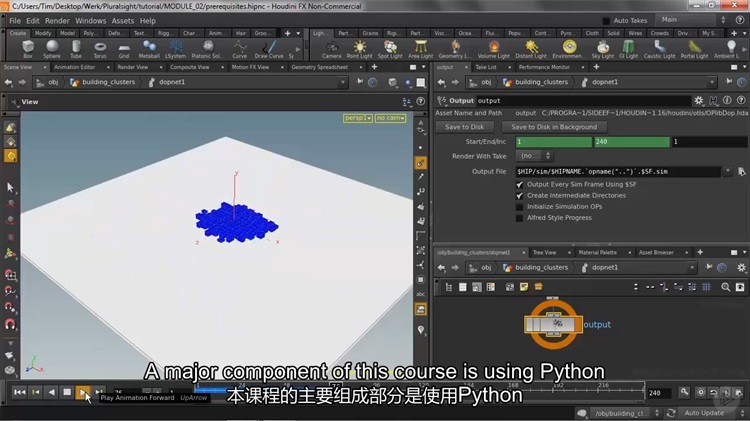Toggle the Auto Takes checkbox
The width and height of the screenshot is (750, 421).
606,21
